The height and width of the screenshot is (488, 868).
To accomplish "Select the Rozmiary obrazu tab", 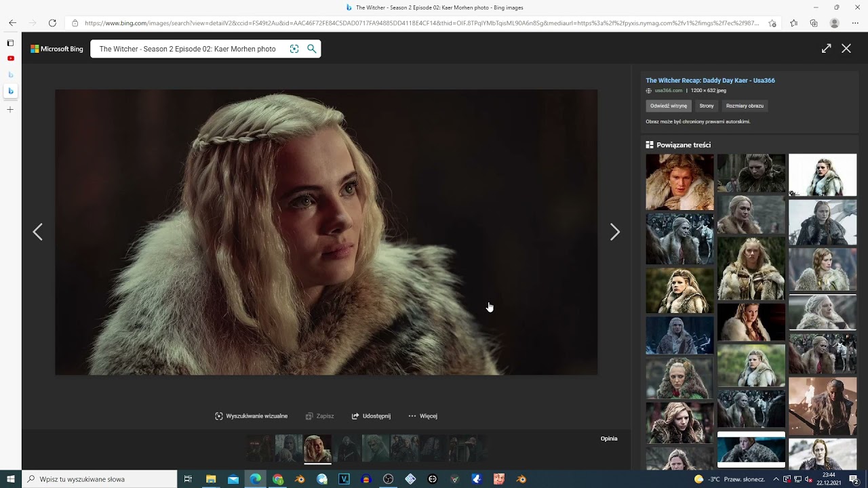I will (x=745, y=106).
